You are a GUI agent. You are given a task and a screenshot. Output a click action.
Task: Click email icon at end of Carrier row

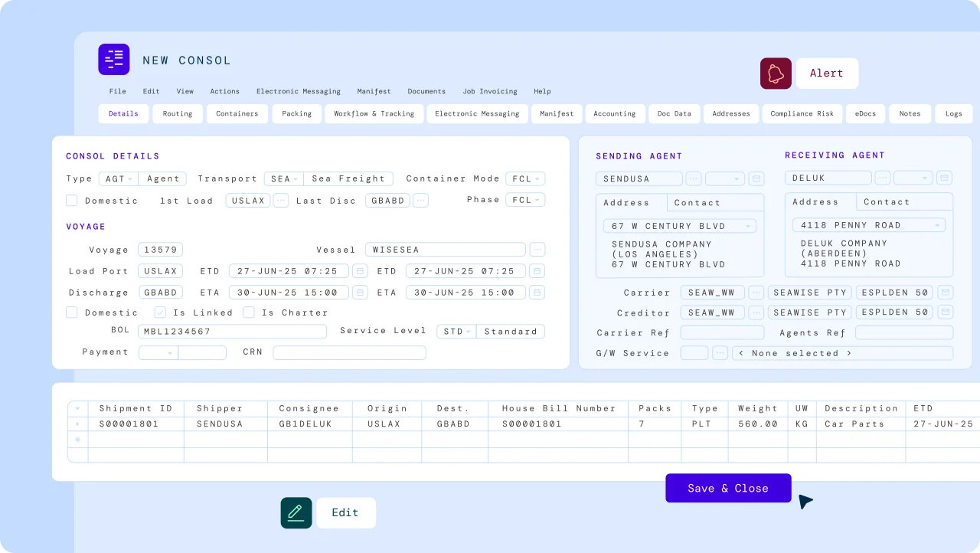pyautogui.click(x=946, y=293)
